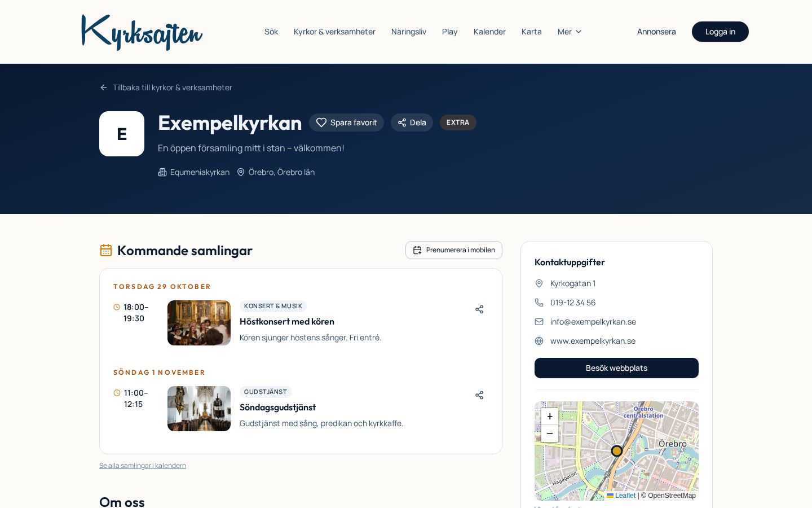812x508 pixels.
Task: Expand the Mer dropdown menu
Action: pos(570,32)
